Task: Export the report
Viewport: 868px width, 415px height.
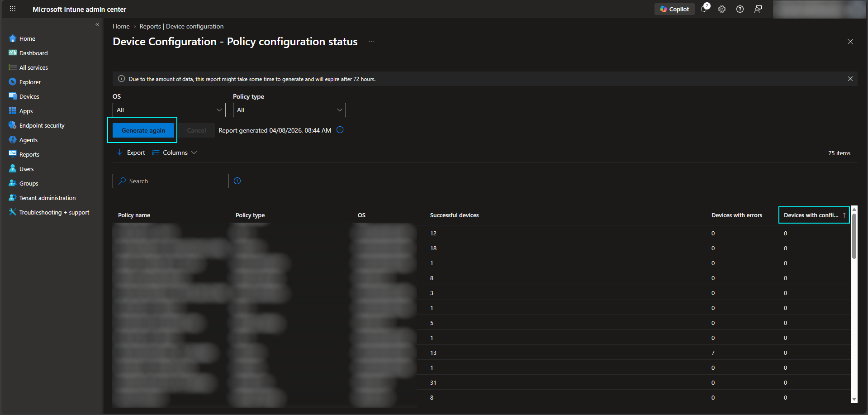Action: [x=131, y=153]
